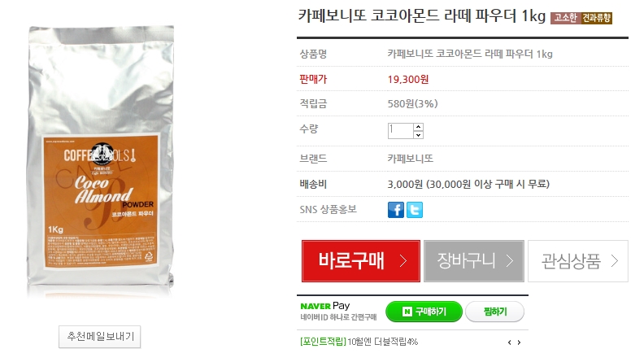The width and height of the screenshot is (644, 362).
Task: Decrease quantity with down arrow
Action: [419, 135]
